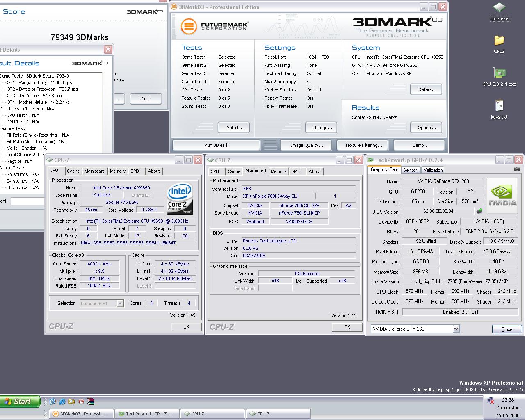Screen dimensions: 525x420
Task: Switch to the Sensors tab in GPU-Z
Action: coord(411,170)
